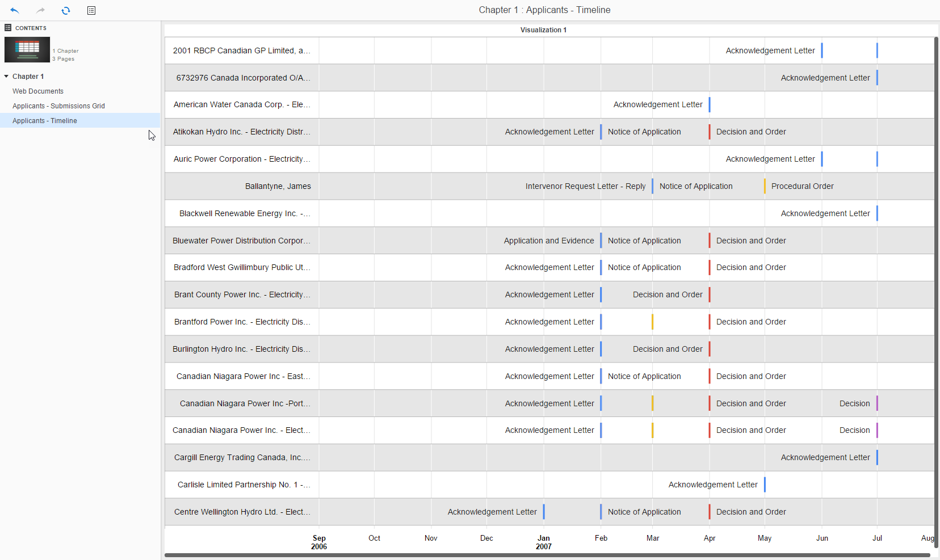Select the Burlington Hydro Inc. row label
Viewport: 940px width, 560px height.
241,349
